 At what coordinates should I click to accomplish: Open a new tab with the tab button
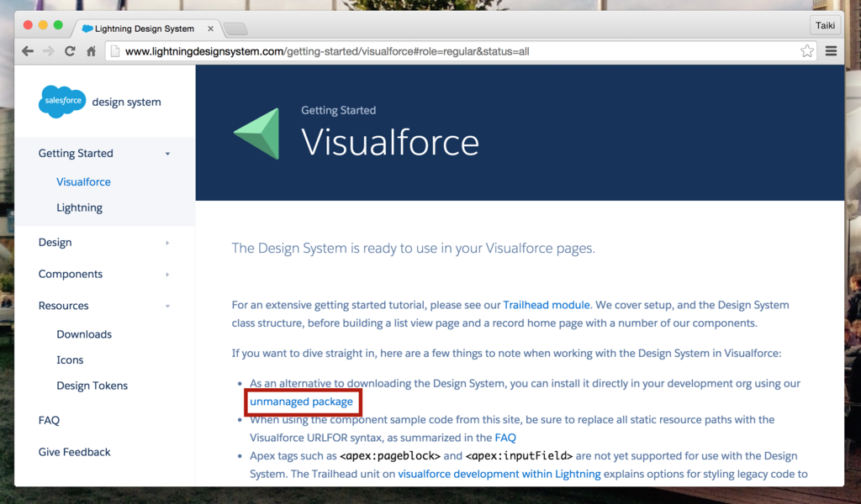point(235,29)
